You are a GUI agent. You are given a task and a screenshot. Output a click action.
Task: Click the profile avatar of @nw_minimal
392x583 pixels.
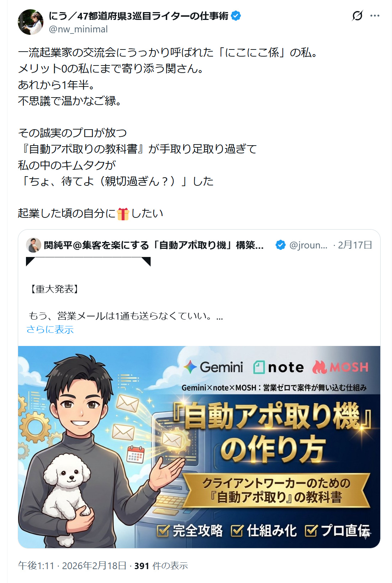point(31,22)
